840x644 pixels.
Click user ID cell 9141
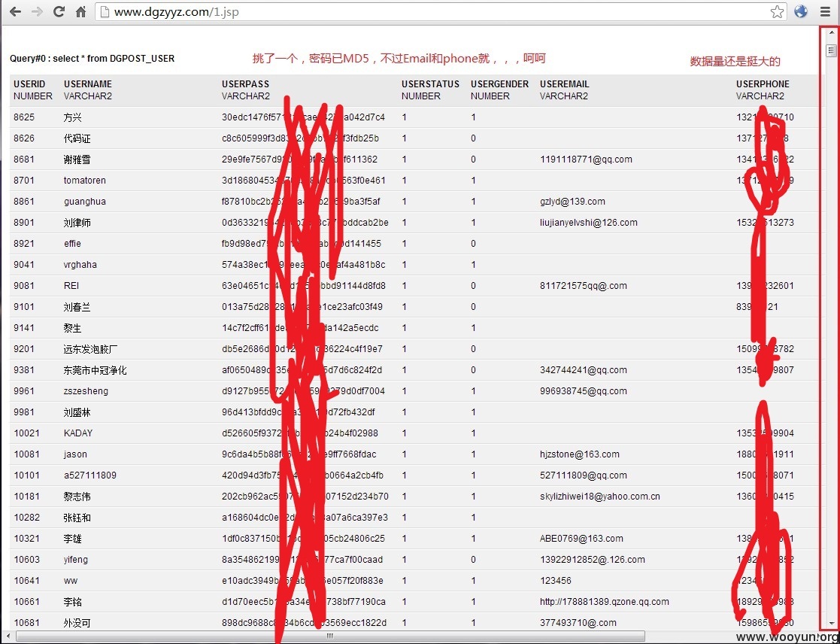(x=24, y=328)
